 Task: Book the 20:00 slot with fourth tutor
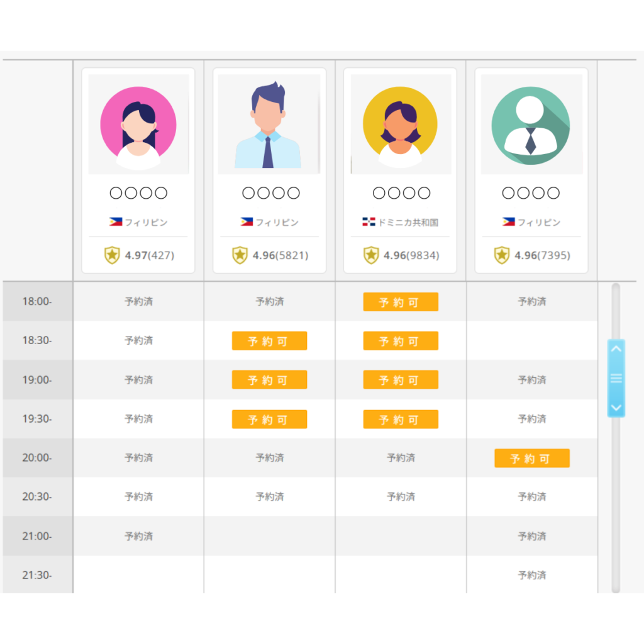click(531, 458)
